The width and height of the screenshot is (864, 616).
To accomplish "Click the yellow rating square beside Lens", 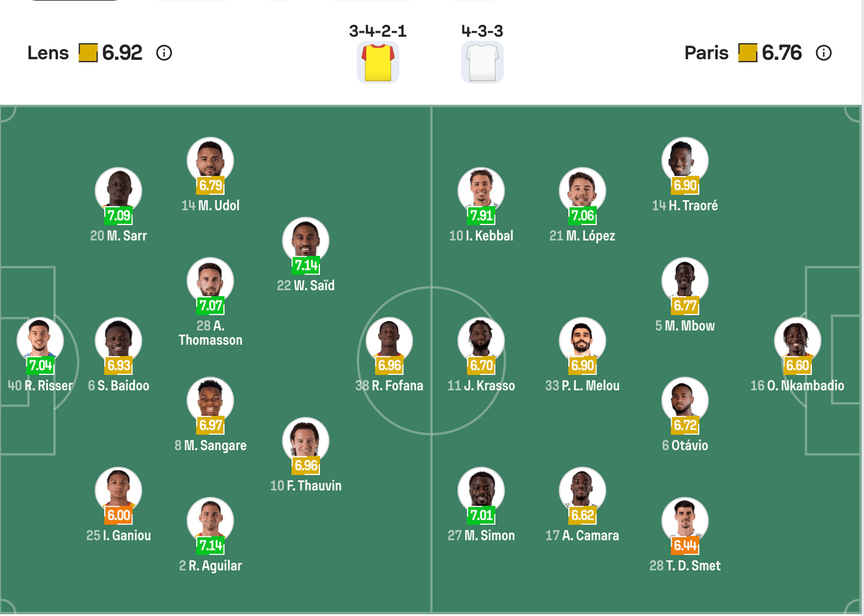I will tap(88, 53).
